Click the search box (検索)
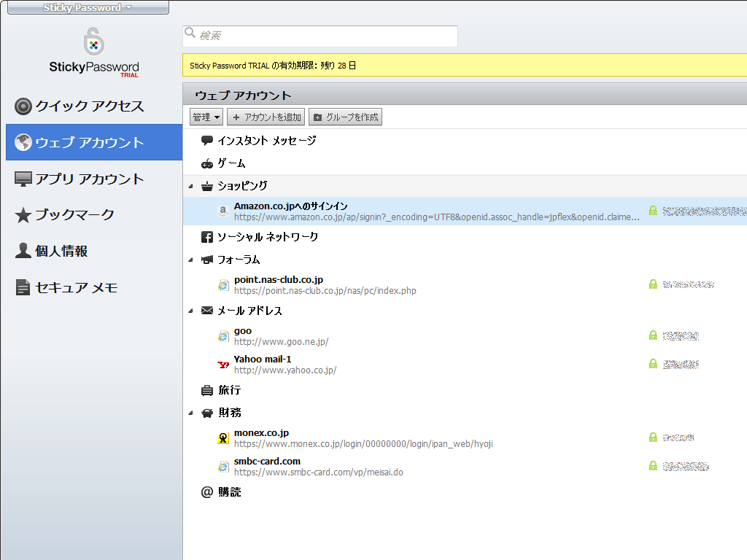 (x=320, y=36)
